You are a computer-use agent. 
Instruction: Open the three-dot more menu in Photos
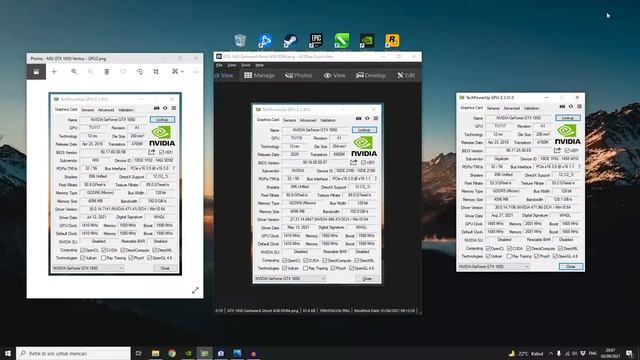click(x=196, y=72)
